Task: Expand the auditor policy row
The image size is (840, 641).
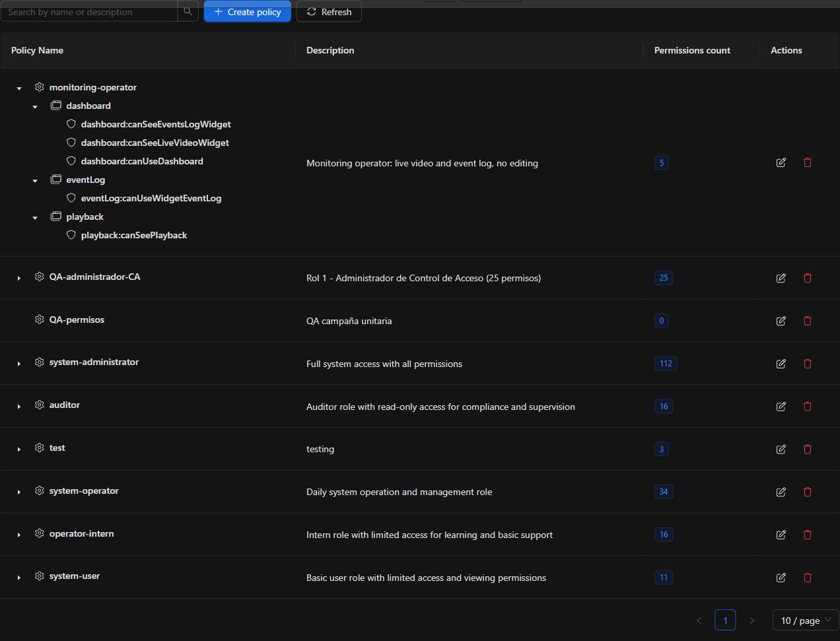Action: pyautogui.click(x=19, y=406)
